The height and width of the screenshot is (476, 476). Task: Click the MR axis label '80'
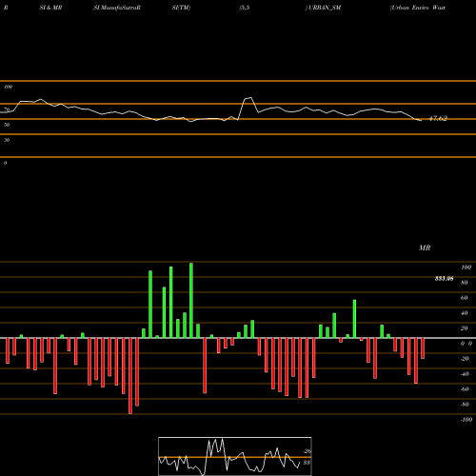point(465,283)
